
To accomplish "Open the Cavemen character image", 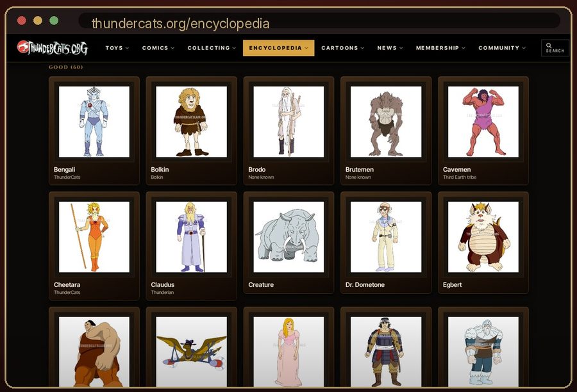I will [483, 122].
